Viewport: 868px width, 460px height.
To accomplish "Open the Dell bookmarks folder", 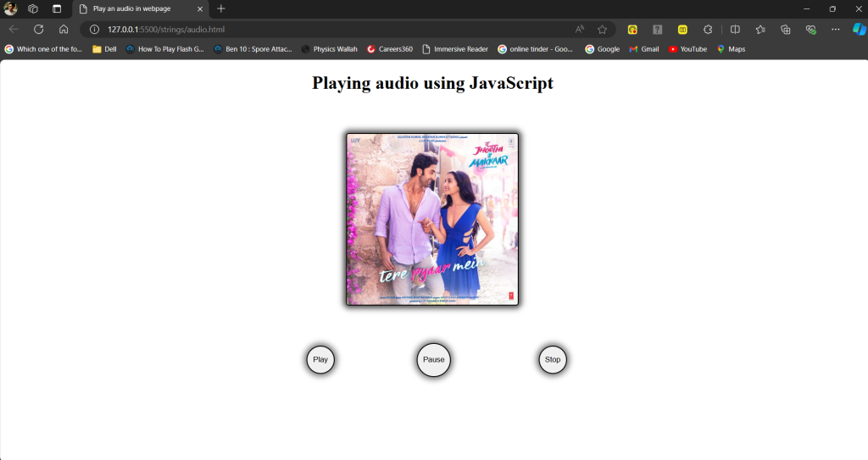I will pos(104,49).
